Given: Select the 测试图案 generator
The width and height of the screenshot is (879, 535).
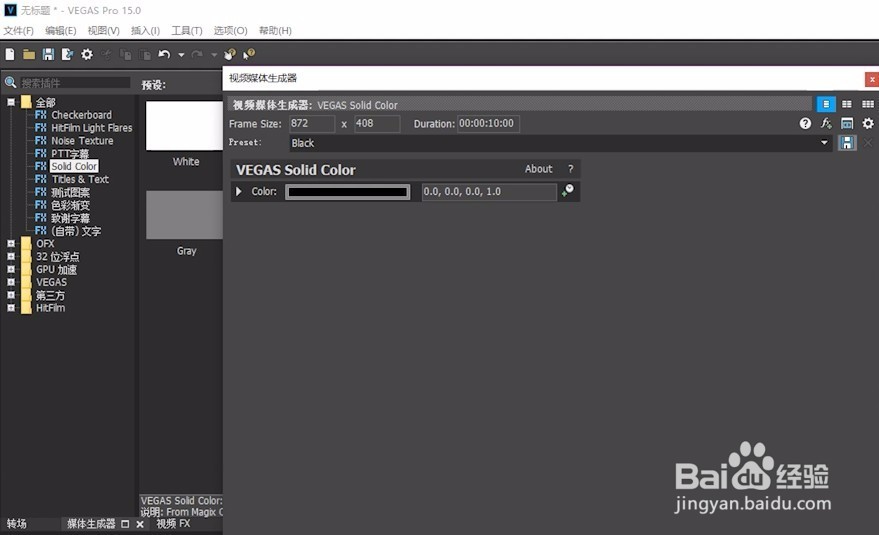Looking at the screenshot, I should click(x=71, y=192).
